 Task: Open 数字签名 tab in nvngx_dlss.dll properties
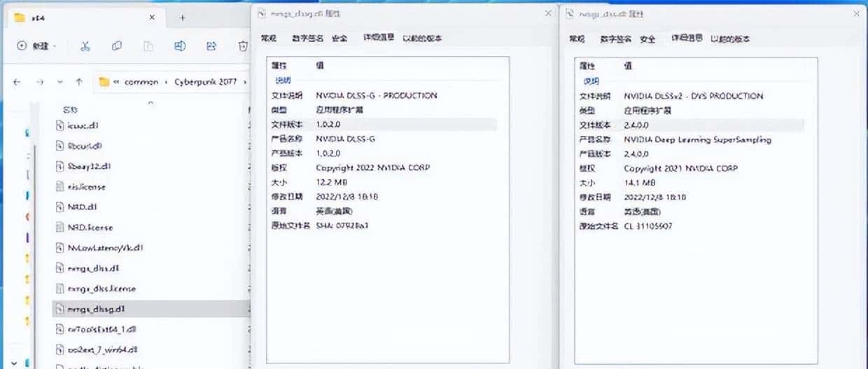tap(616, 39)
